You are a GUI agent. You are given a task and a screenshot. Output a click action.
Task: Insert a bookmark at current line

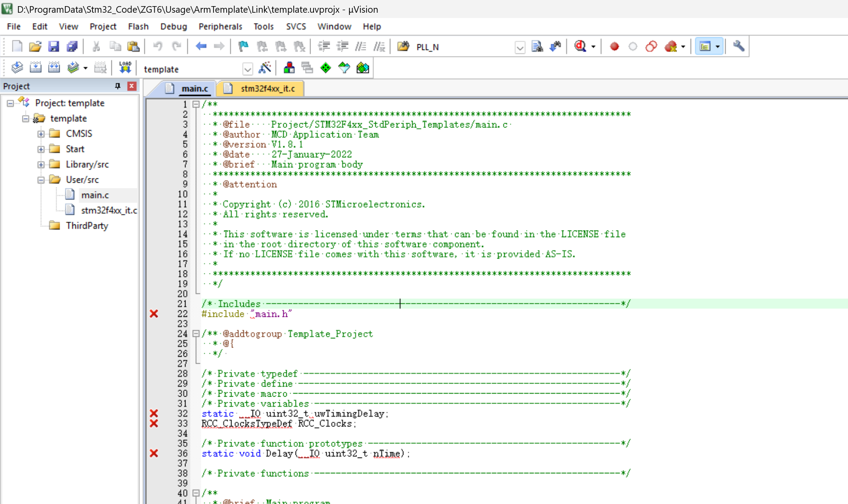(243, 46)
